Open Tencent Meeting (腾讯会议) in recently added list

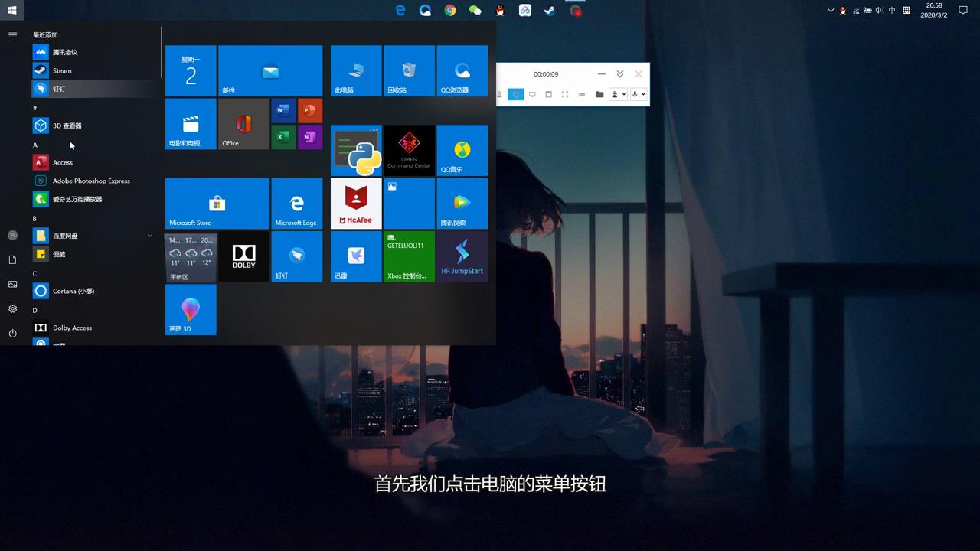[x=93, y=52]
